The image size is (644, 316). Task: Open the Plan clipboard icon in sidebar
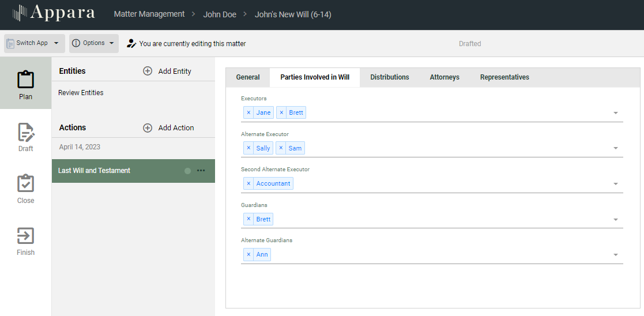point(25,80)
